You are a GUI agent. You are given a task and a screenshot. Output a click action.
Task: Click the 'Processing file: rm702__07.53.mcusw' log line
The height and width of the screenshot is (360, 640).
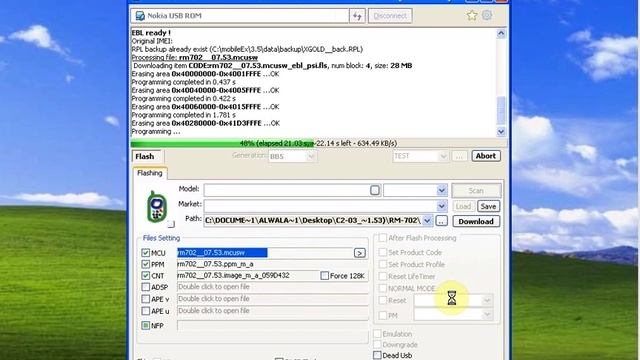[x=195, y=58]
